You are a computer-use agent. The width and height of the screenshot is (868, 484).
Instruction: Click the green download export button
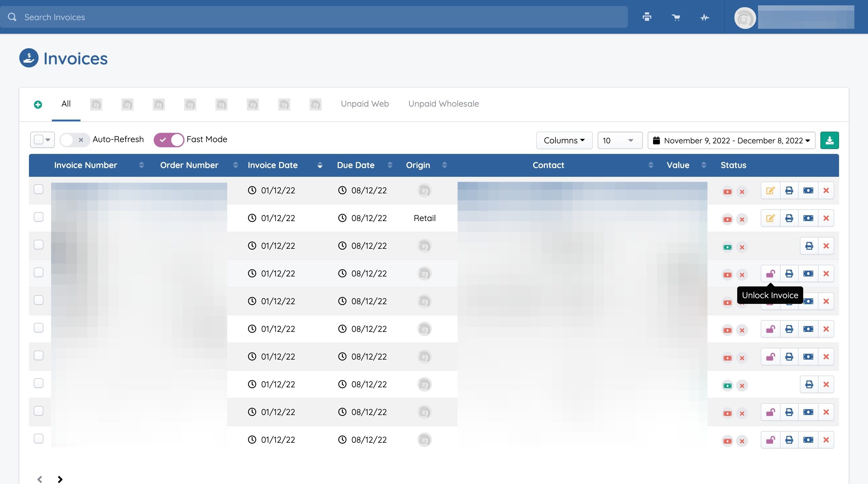829,140
